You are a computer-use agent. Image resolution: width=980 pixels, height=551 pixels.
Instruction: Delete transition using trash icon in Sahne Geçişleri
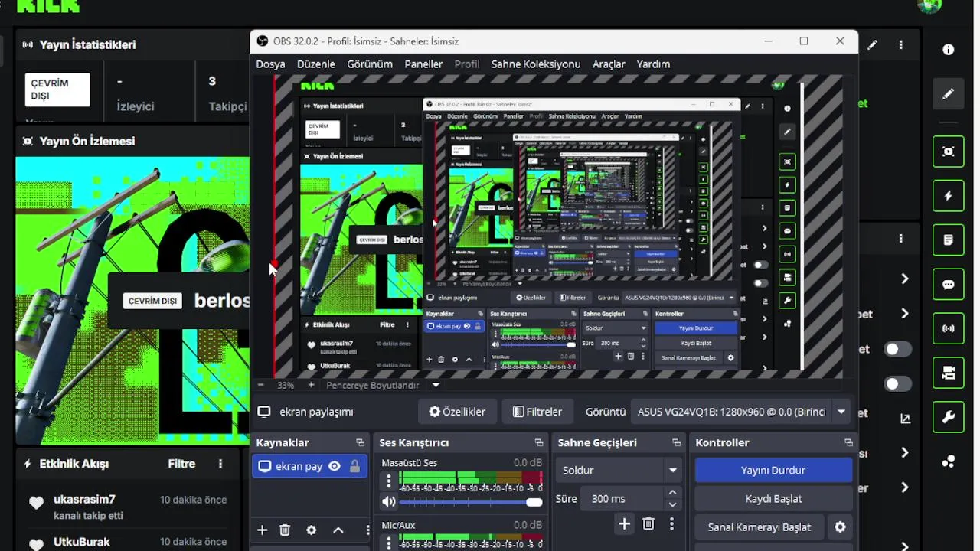(648, 523)
